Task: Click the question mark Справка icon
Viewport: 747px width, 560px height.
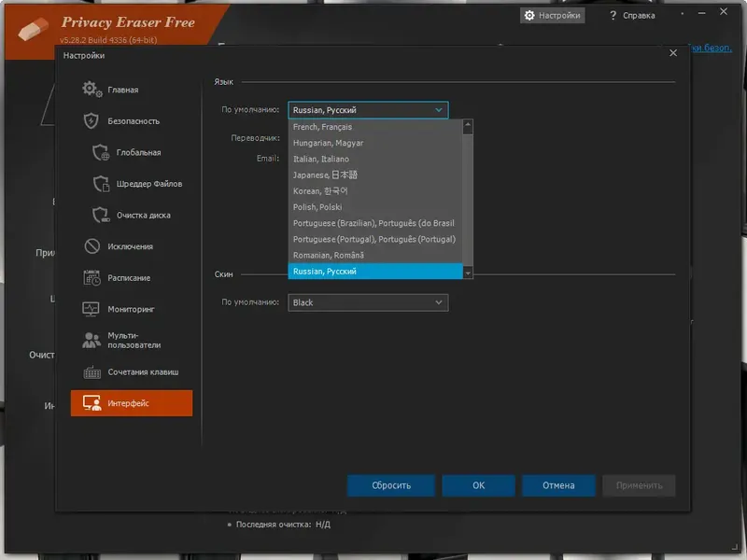Action: [613, 16]
